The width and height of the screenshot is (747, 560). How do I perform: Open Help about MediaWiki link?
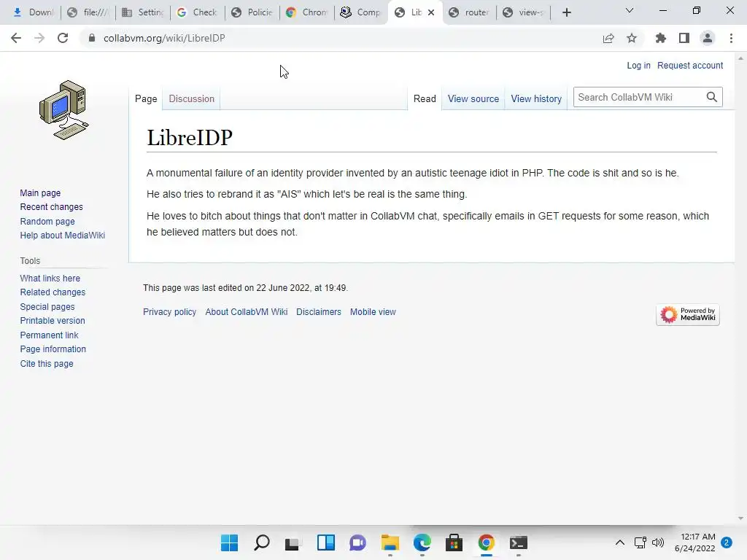tap(63, 236)
